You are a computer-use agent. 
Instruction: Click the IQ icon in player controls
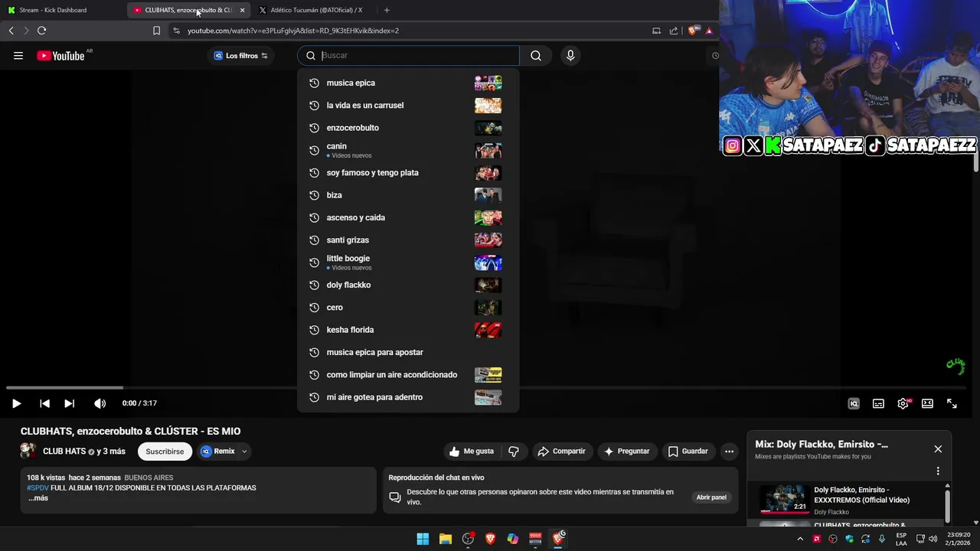pyautogui.click(x=854, y=403)
